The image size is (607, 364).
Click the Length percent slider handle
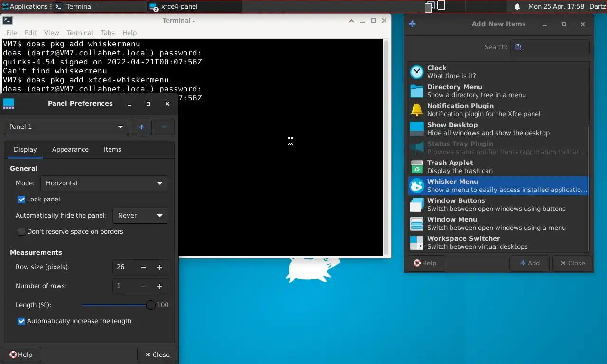[150, 305]
